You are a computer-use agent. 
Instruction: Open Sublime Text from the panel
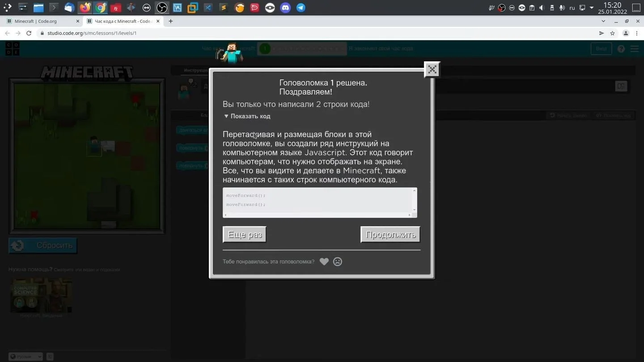224,8
